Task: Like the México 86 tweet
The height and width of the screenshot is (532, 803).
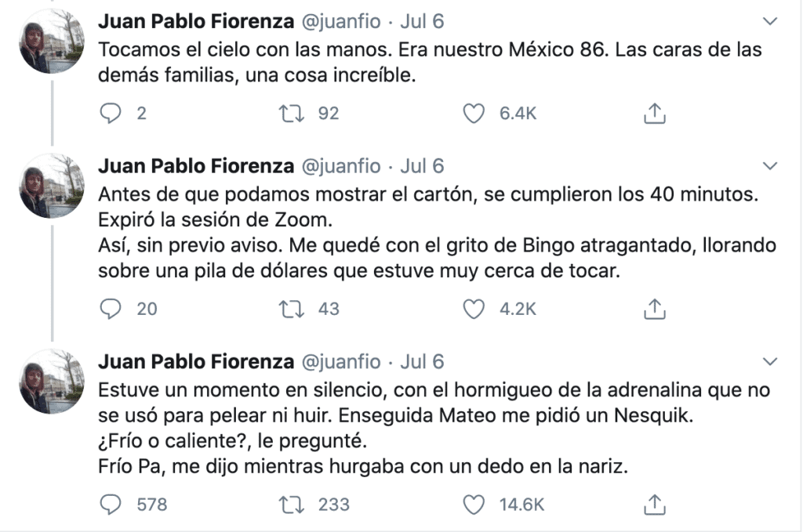Action: [473, 114]
